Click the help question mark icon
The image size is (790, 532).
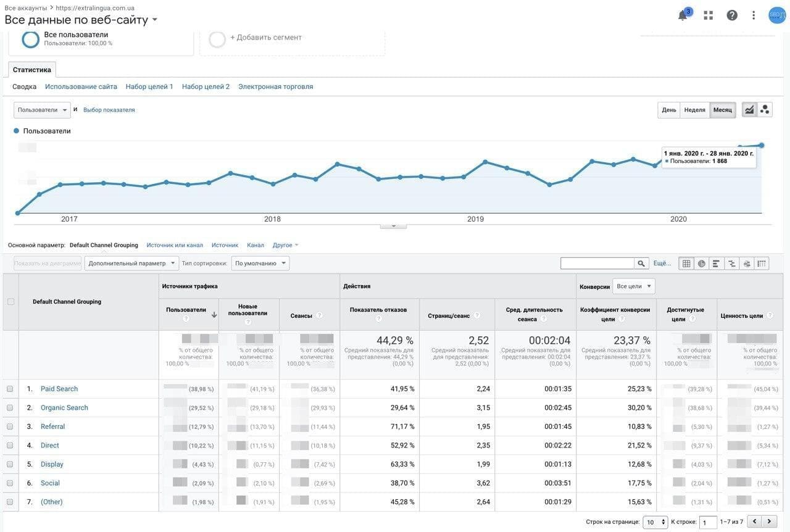click(x=732, y=15)
